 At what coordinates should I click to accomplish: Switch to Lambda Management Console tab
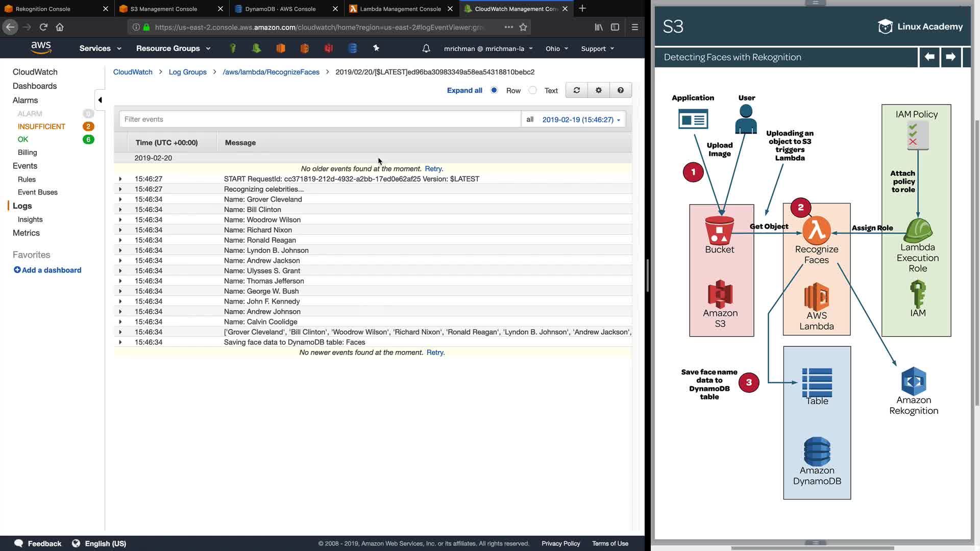[400, 9]
